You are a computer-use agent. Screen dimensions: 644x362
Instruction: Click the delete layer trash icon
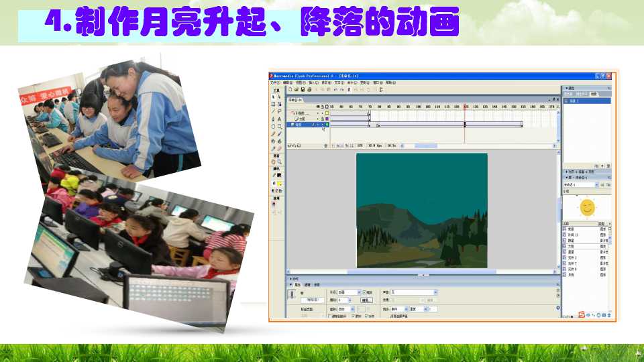coord(326,145)
